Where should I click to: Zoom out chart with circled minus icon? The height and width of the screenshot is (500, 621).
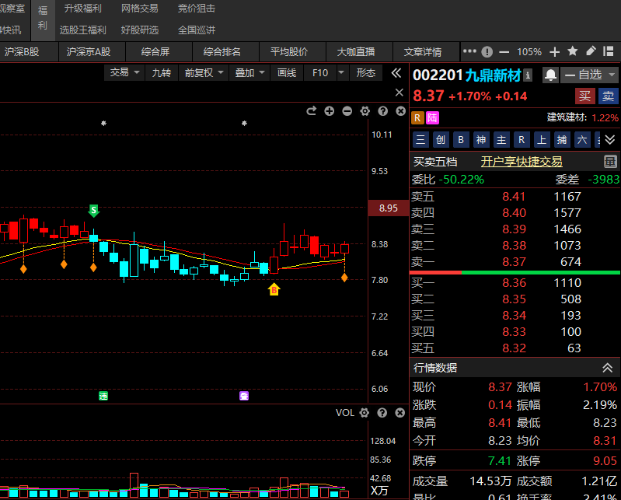point(347,111)
